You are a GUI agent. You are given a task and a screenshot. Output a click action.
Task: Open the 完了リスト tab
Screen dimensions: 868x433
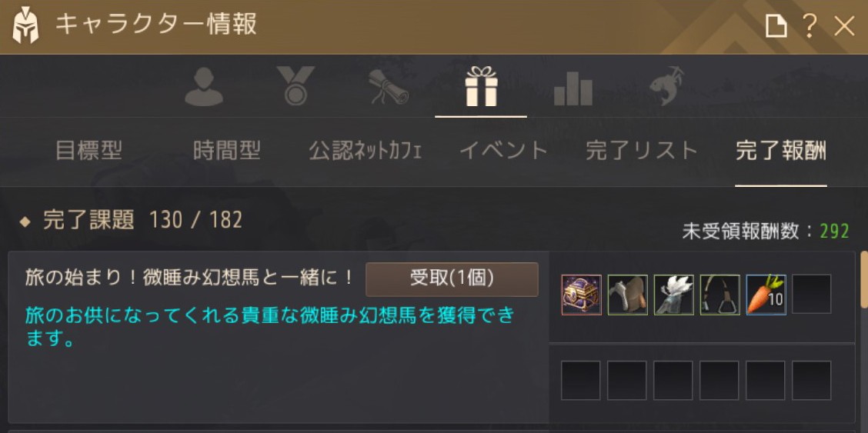642,151
